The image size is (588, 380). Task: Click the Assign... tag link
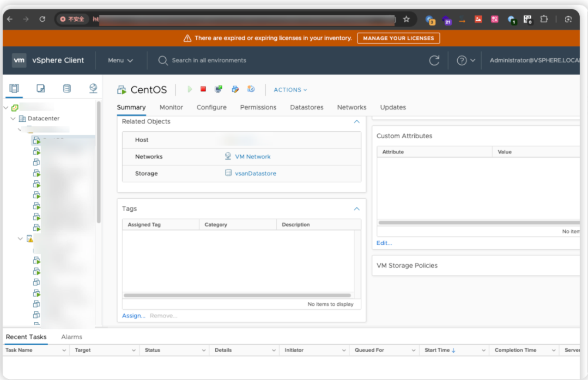[x=134, y=316]
